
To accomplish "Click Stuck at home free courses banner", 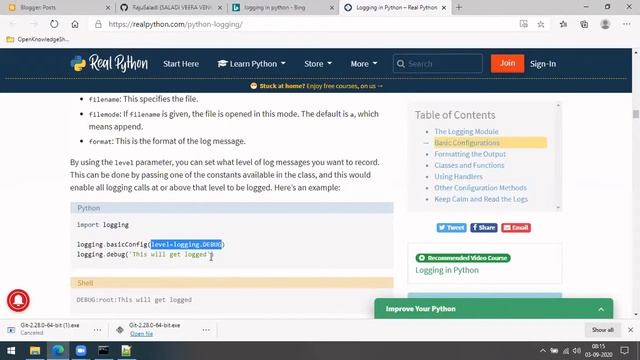I will tap(316, 86).
